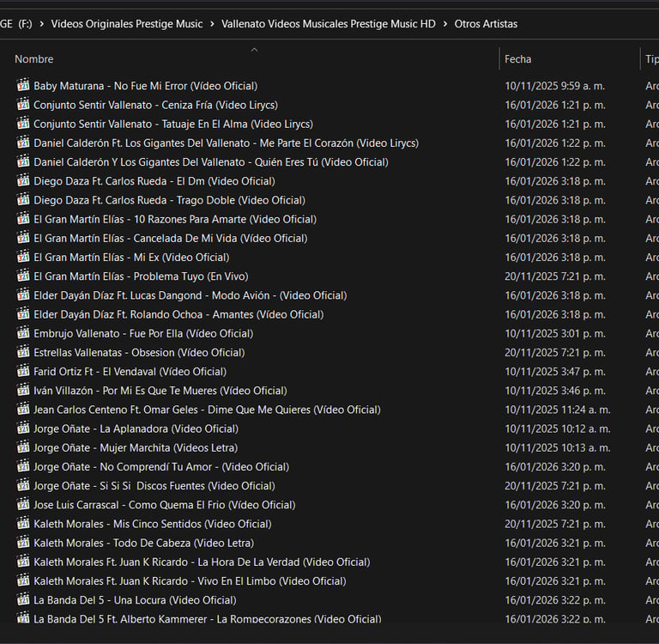The image size is (659, 644).
Task: Sort files by Nombre column header
Action: coord(34,59)
